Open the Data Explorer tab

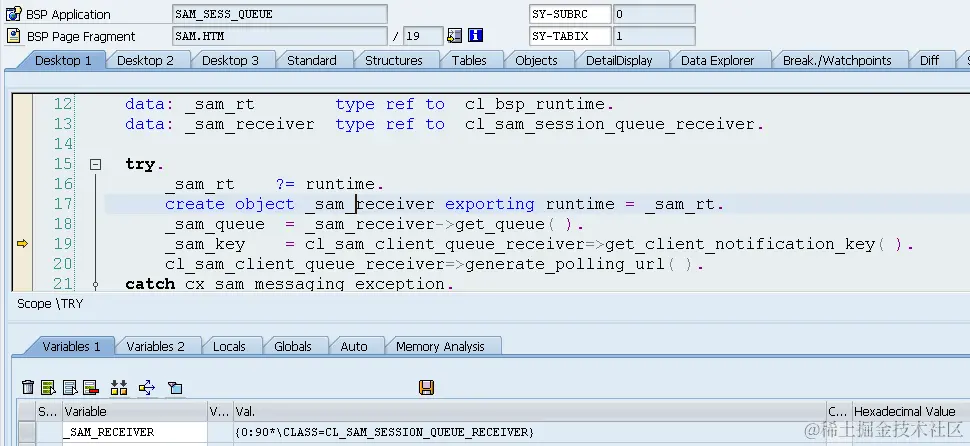(x=718, y=60)
